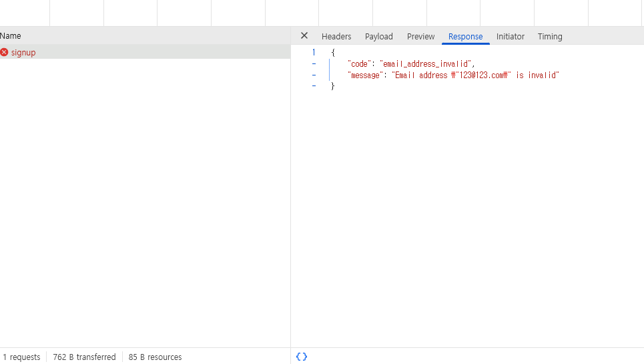Click line number 1 in the response gutter

click(314, 52)
